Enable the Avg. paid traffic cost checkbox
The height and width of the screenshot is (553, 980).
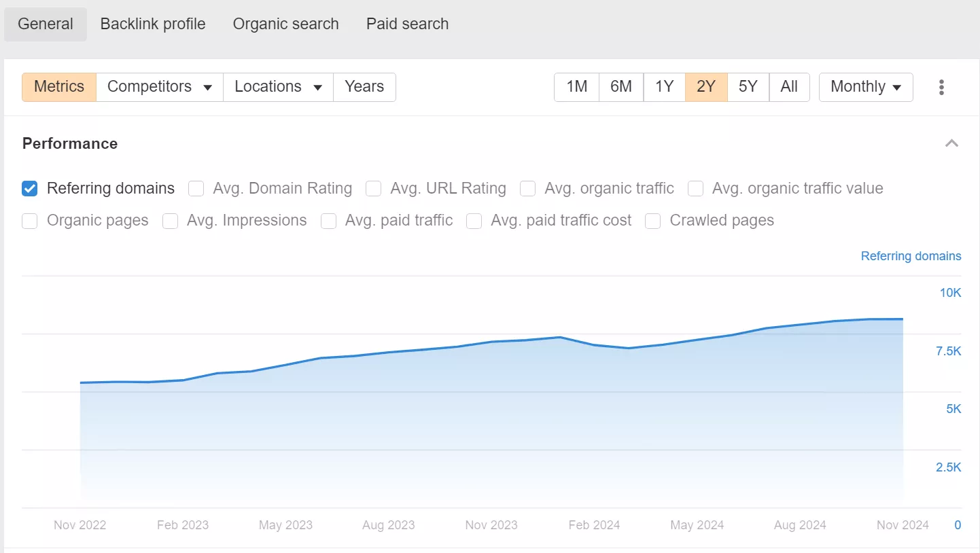point(474,221)
